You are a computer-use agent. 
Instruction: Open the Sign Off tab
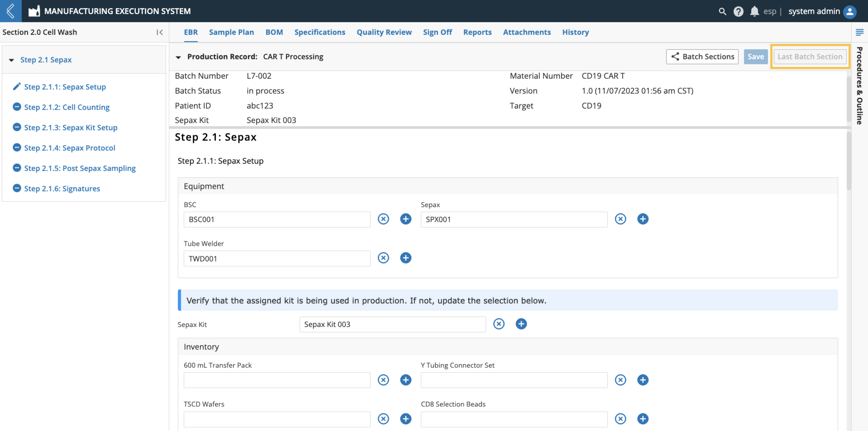pyautogui.click(x=437, y=32)
